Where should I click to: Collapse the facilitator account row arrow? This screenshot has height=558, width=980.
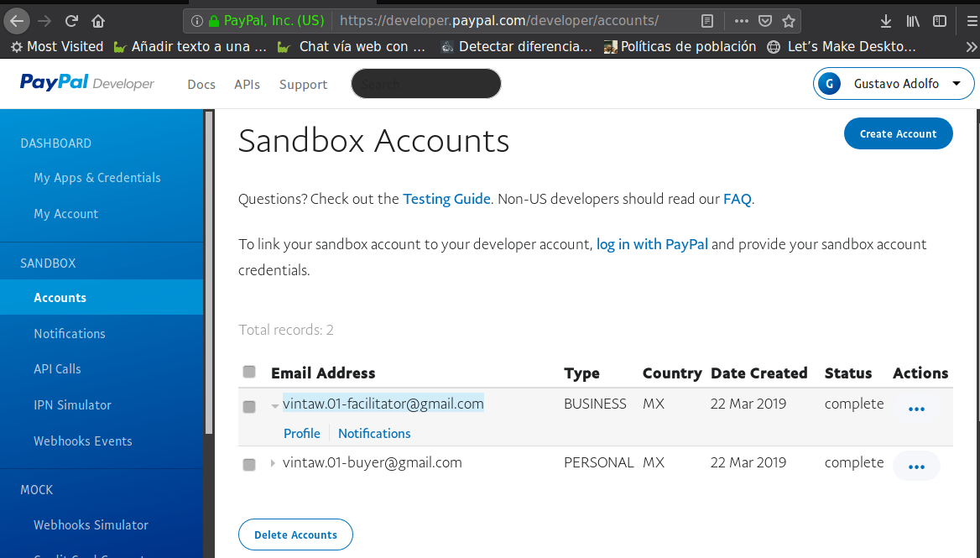pyautogui.click(x=274, y=406)
